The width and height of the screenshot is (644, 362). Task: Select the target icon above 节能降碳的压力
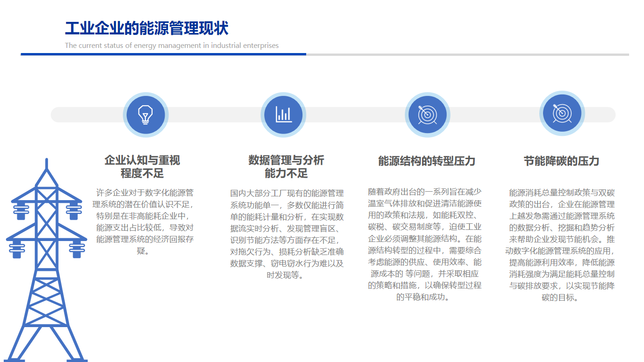click(562, 113)
